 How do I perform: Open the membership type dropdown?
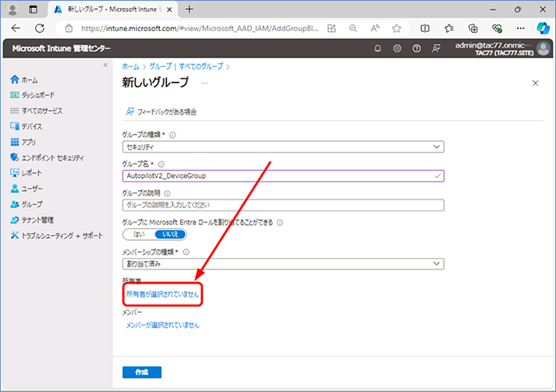(283, 263)
